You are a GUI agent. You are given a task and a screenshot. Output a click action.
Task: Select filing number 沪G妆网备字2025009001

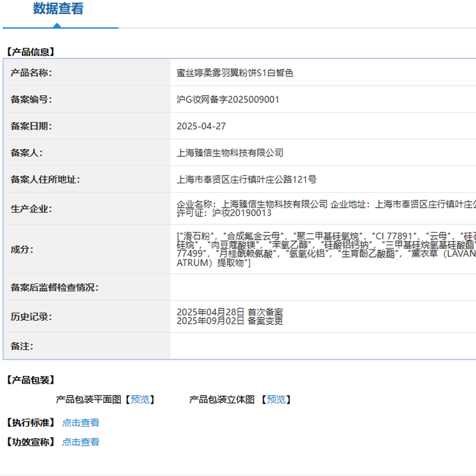point(228,99)
